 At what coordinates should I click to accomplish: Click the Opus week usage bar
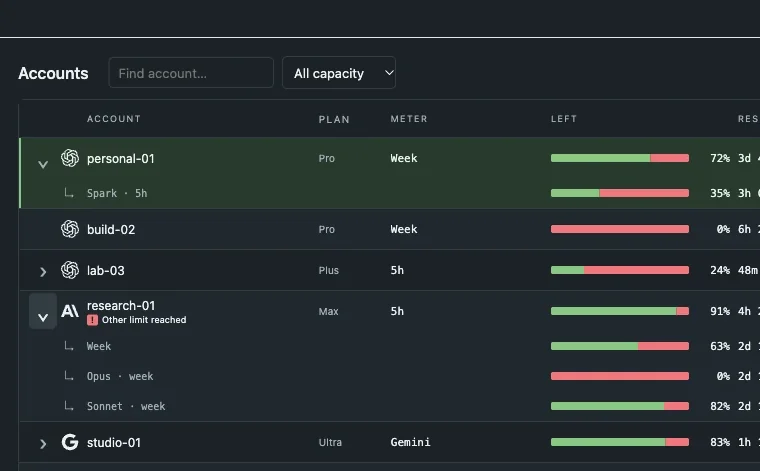[620, 376]
